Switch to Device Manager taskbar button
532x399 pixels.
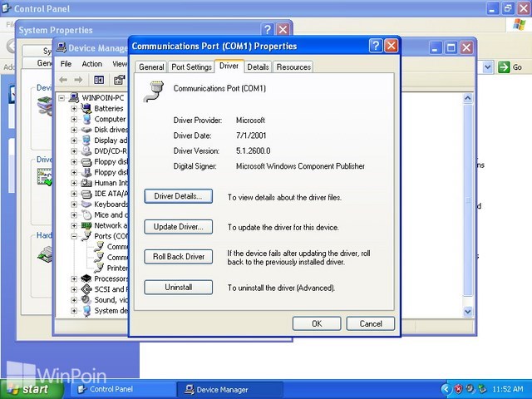pos(231,390)
